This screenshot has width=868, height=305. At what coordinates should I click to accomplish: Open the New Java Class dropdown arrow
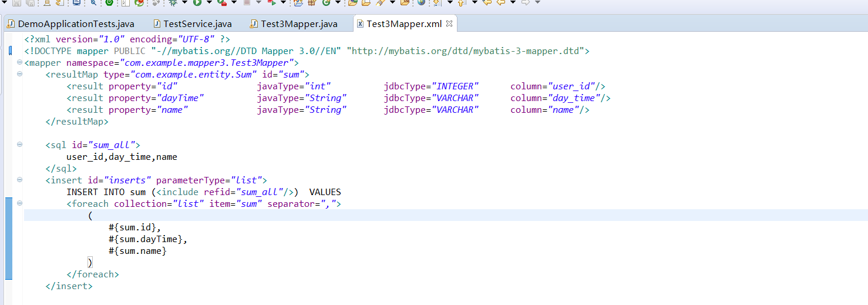(x=338, y=2)
